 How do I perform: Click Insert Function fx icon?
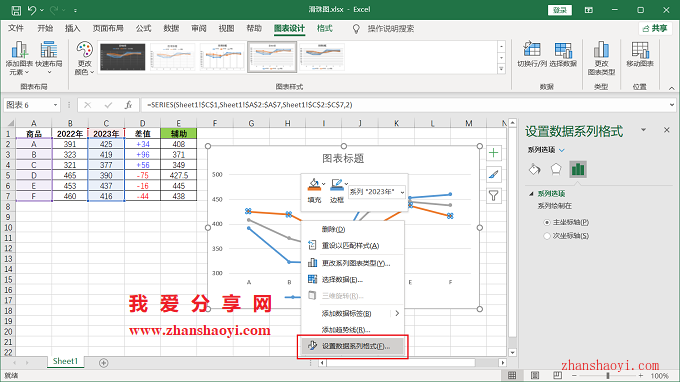coord(128,105)
